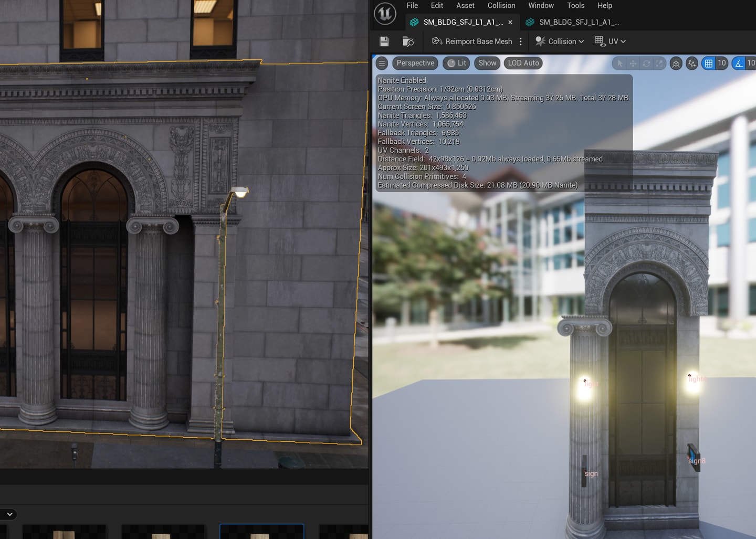Open the Lit view mode menu
Screen dimensions: 756x539
point(456,63)
